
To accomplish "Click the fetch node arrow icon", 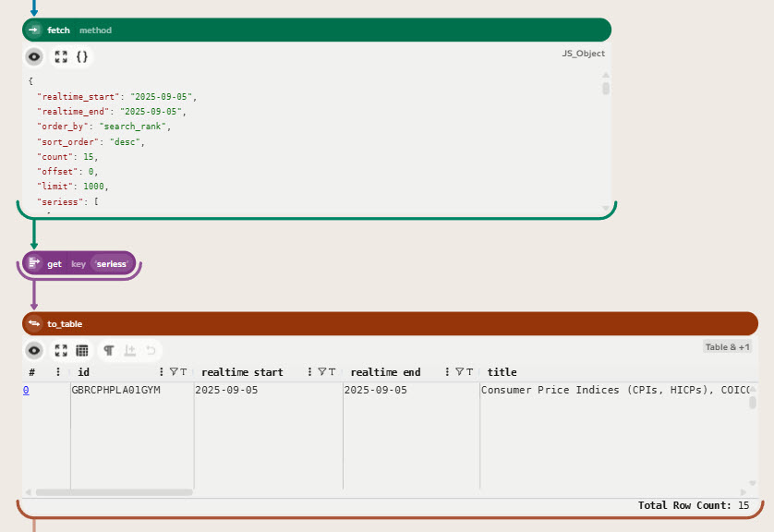I will coord(34,30).
